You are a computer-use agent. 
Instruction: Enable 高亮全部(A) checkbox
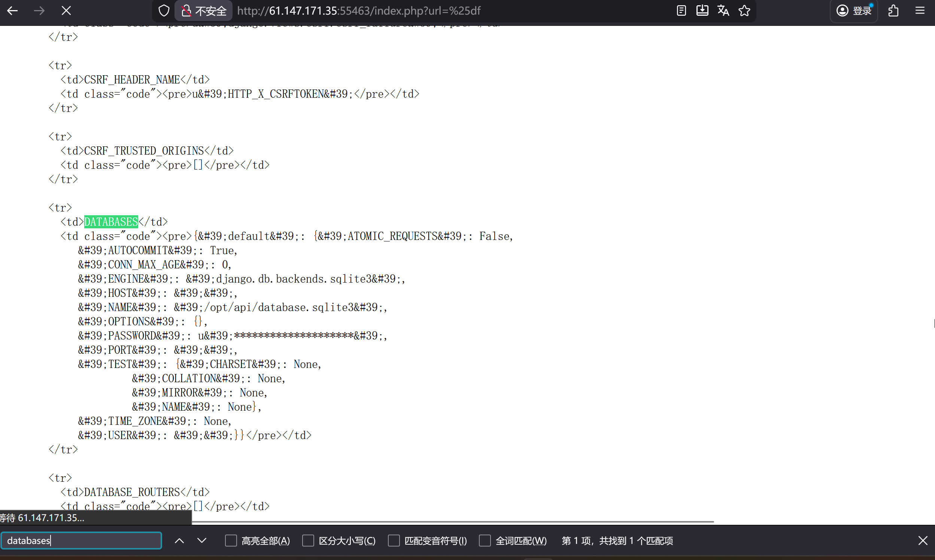(x=231, y=541)
